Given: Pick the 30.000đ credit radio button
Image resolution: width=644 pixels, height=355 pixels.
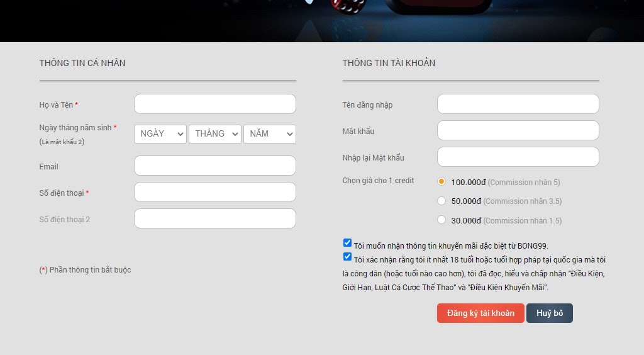Looking at the screenshot, I should [441, 220].
